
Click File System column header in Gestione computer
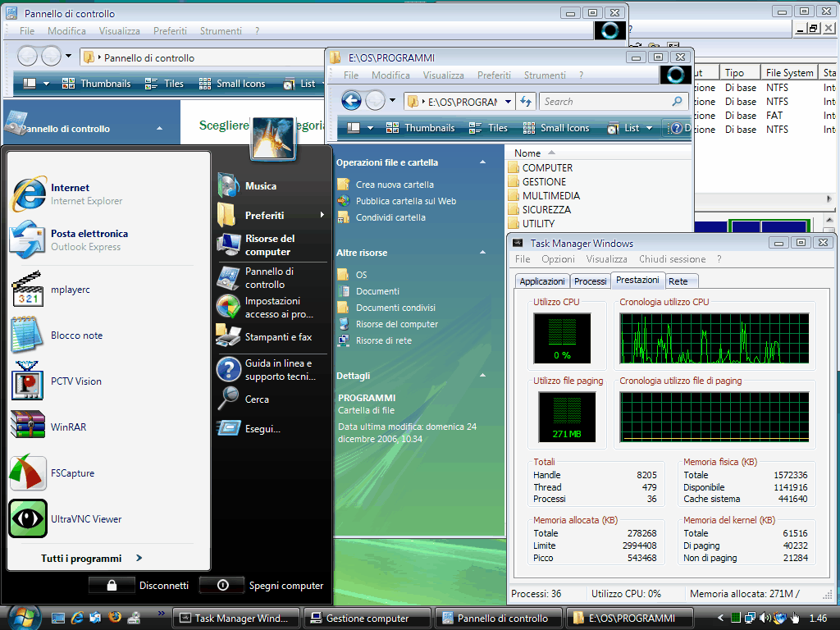(790, 73)
